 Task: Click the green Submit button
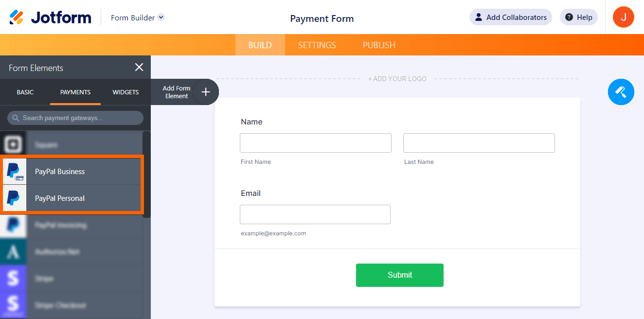click(x=399, y=275)
